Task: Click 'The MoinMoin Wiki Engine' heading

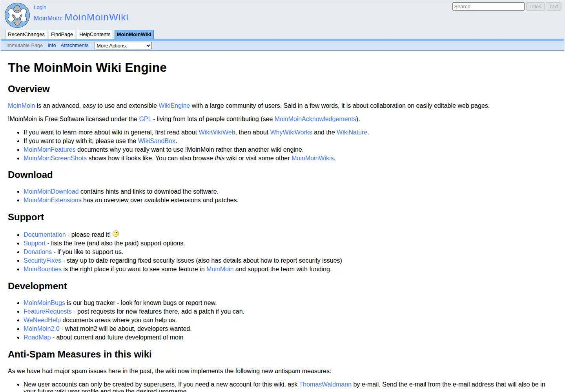Action: (x=87, y=67)
